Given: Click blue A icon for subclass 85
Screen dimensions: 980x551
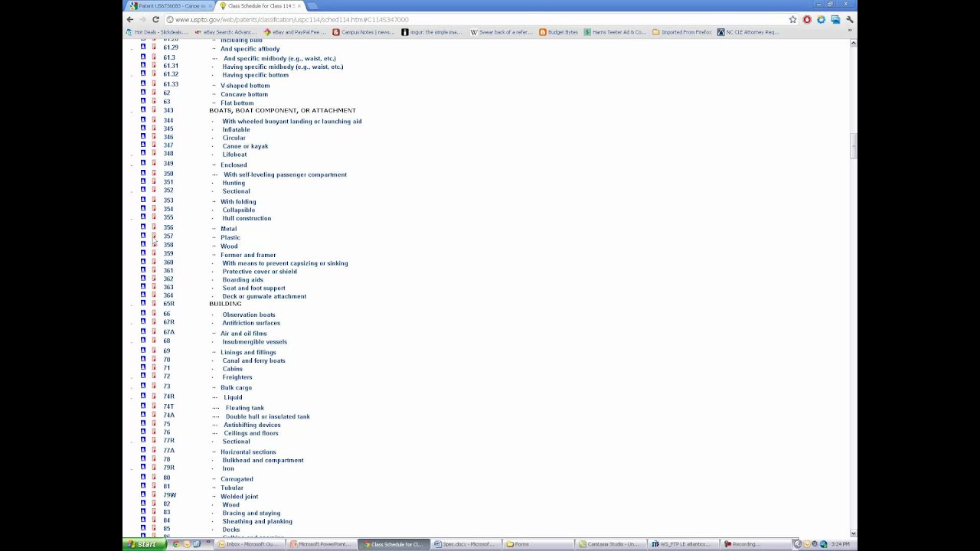Looking at the screenshot, I should click(x=142, y=528).
